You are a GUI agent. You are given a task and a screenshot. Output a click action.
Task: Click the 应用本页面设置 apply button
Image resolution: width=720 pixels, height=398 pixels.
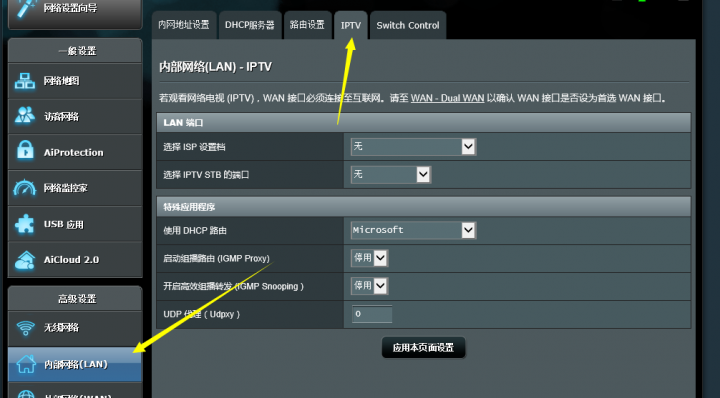coord(423,348)
